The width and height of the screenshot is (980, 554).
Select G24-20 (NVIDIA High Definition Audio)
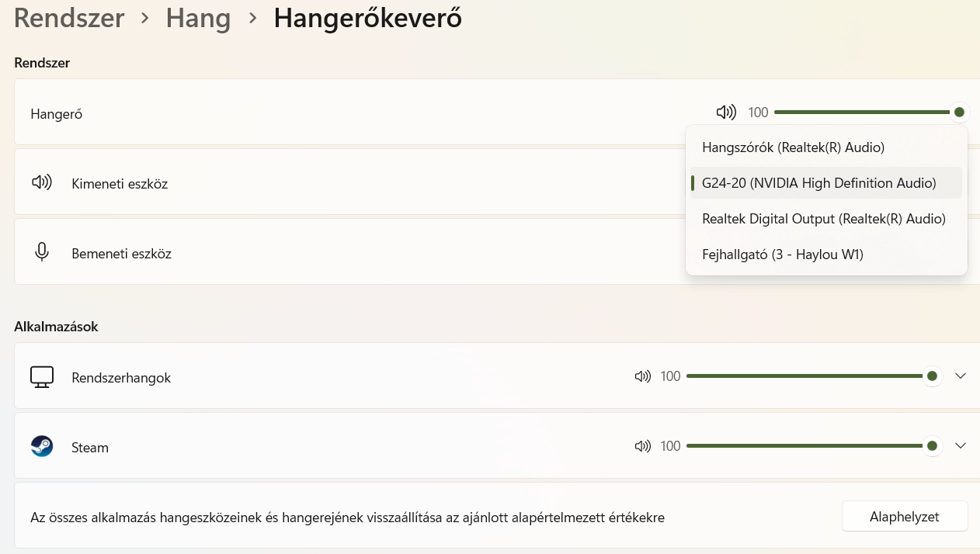tap(818, 183)
